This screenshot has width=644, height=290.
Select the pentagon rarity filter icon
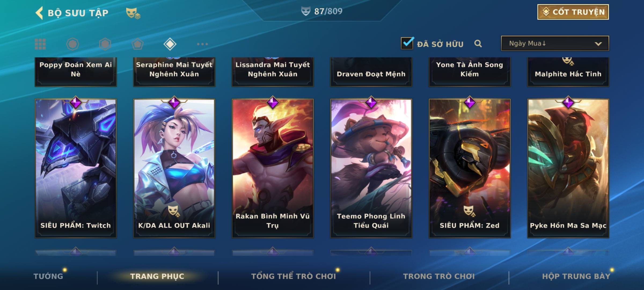point(137,44)
